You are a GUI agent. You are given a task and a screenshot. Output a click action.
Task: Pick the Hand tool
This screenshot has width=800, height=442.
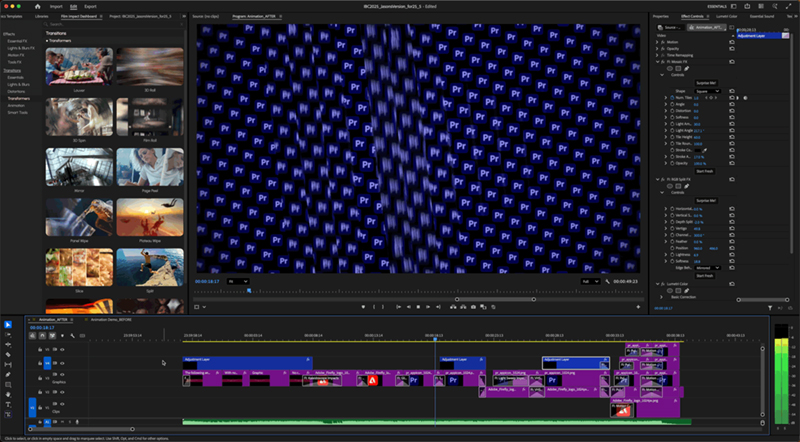coord(7,394)
